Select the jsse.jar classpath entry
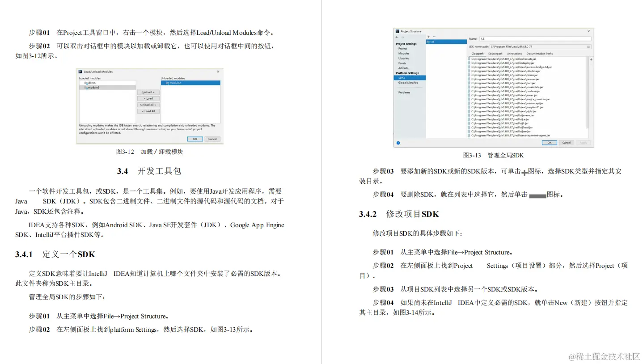The height and width of the screenshot is (364, 643). point(499,131)
